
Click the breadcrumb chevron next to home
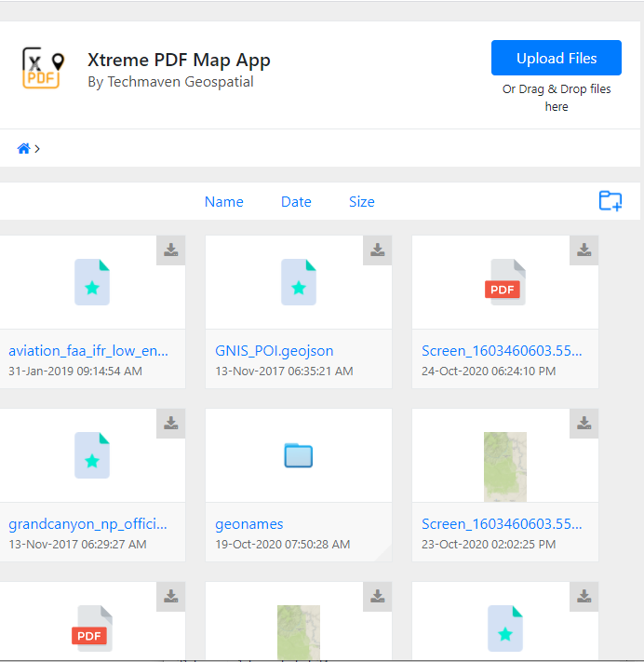click(x=37, y=149)
